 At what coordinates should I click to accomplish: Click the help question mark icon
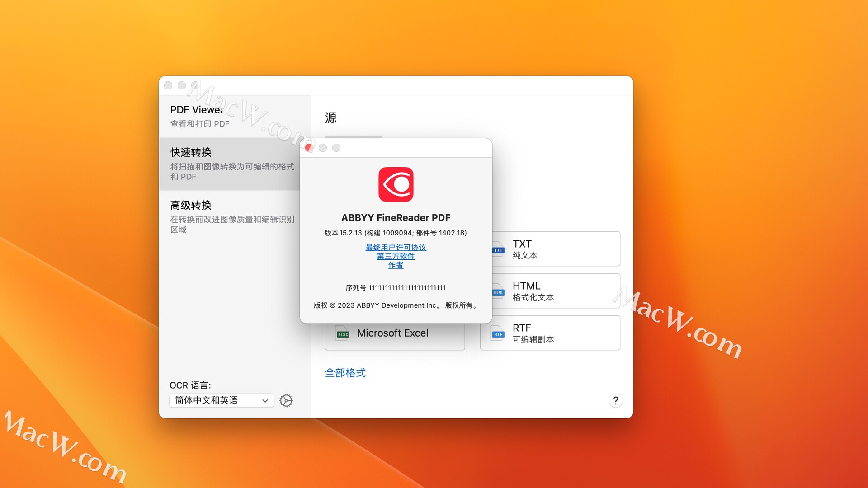coord(615,400)
